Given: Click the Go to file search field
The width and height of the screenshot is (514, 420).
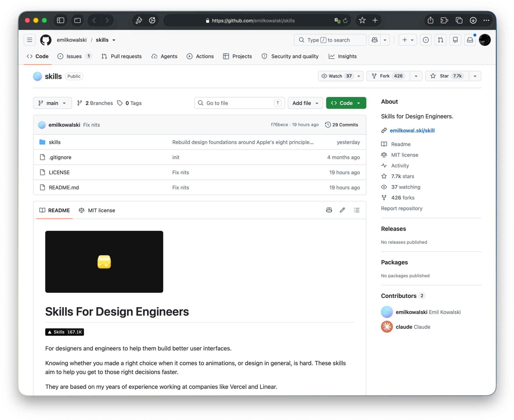Looking at the screenshot, I should pos(239,103).
